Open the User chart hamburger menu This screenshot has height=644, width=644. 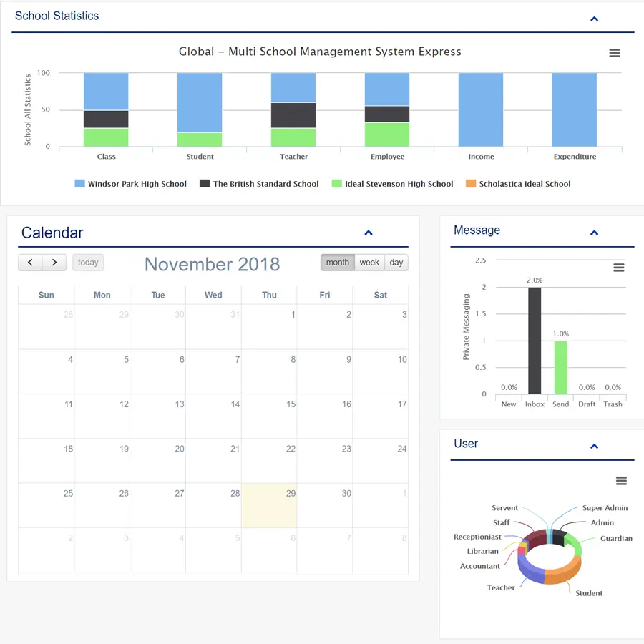pos(621,481)
